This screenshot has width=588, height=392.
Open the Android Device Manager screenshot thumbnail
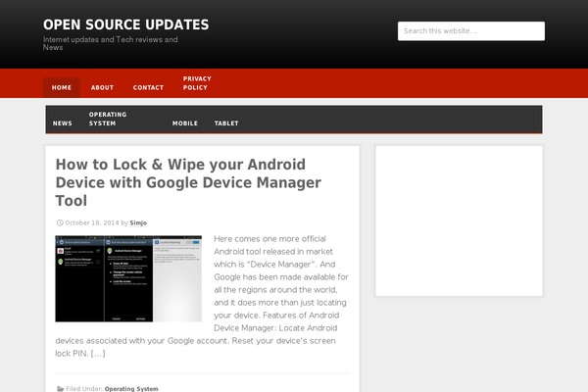(x=128, y=278)
